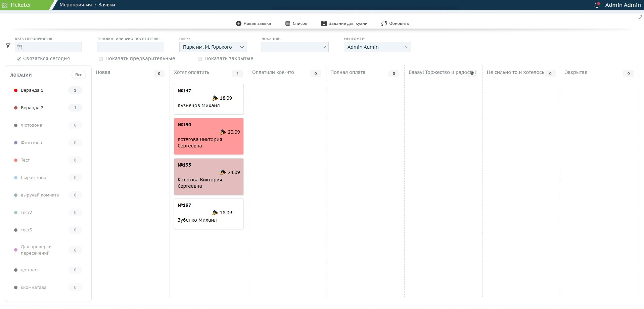Image resolution: width=644 pixels, height=309 pixels.
Task: Click the Все locations button
Action: (x=79, y=75)
